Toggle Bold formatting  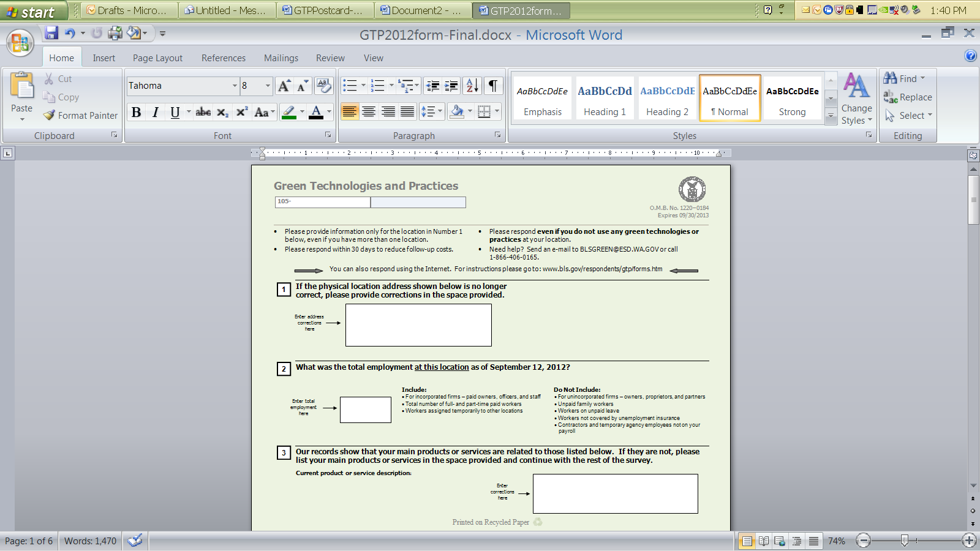(136, 112)
